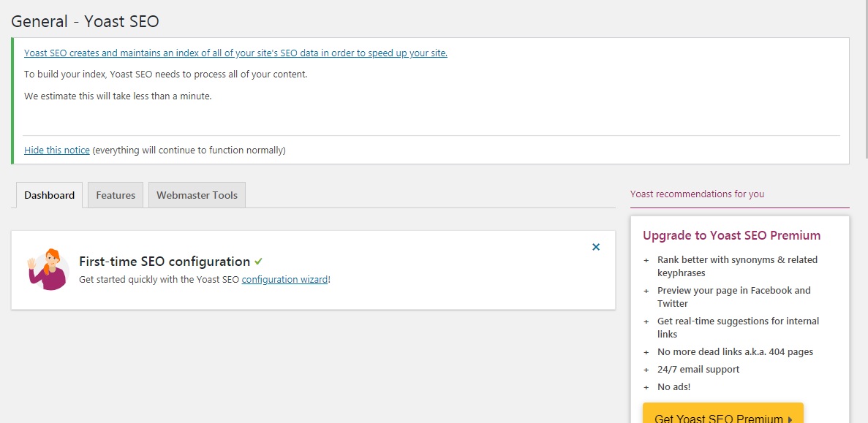Click plus bullet beside 'Preview your page in Facebook'
Image resolution: width=868 pixels, height=423 pixels.
coord(646,291)
